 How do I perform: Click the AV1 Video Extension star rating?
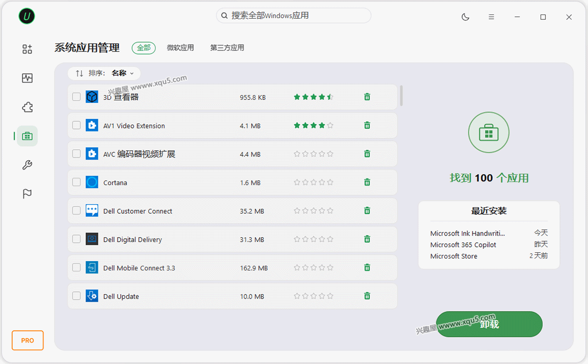point(313,126)
